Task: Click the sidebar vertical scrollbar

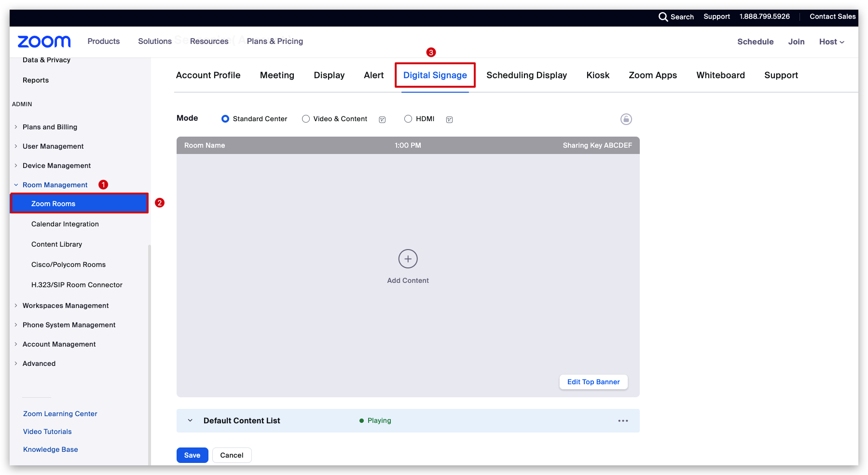Action: (x=150, y=355)
